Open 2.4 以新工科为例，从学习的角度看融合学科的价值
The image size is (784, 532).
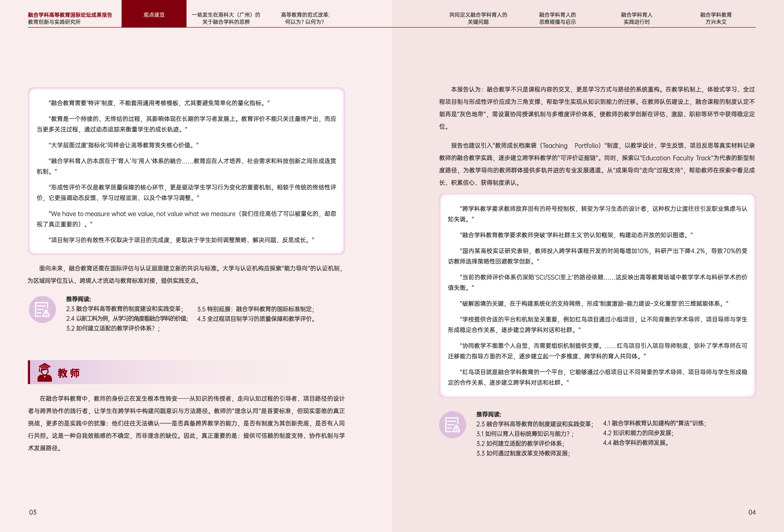click(127, 319)
